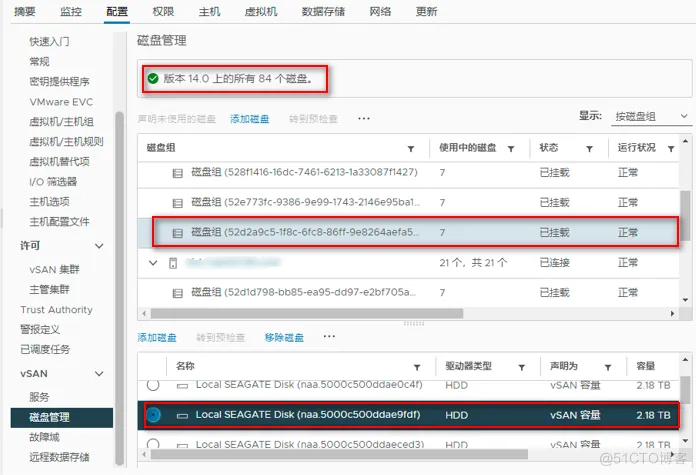Click lower 转到预检查 button

tap(221, 337)
